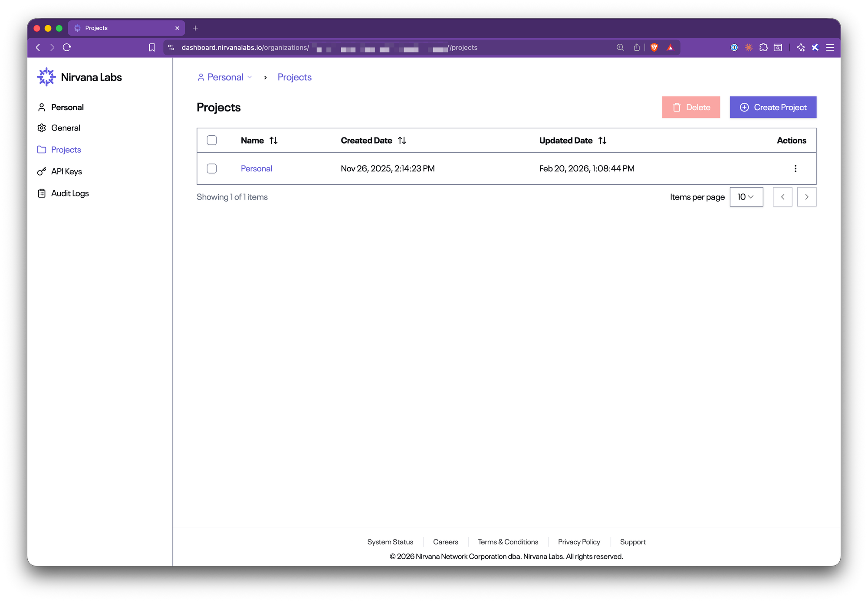Viewport: 868px width, 602px height.
Task: Sort table by Name column arrows
Action: (273, 141)
